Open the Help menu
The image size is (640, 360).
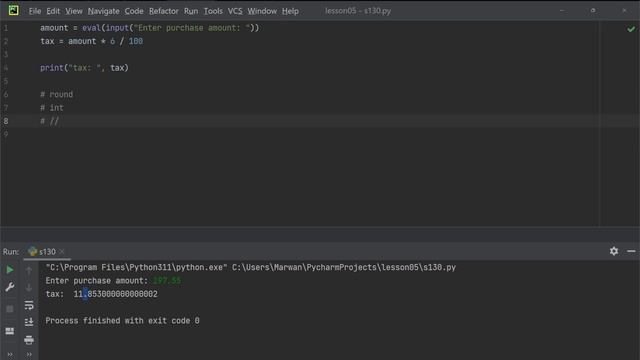click(x=290, y=11)
